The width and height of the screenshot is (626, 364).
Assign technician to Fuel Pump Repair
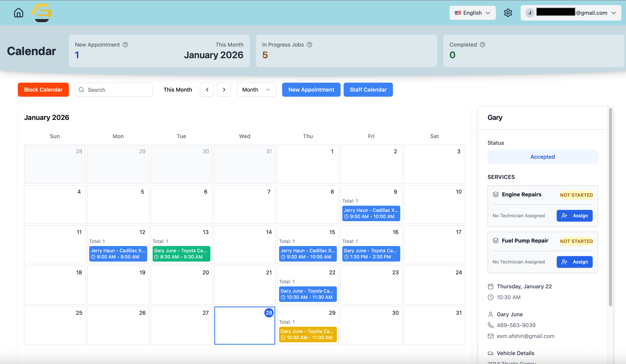[574, 262]
